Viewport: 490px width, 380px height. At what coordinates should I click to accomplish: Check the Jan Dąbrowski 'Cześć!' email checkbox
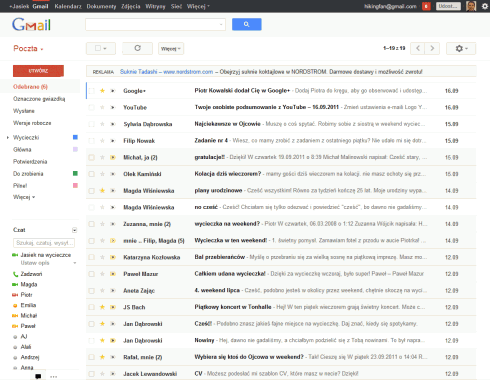pyautogui.click(x=91, y=324)
